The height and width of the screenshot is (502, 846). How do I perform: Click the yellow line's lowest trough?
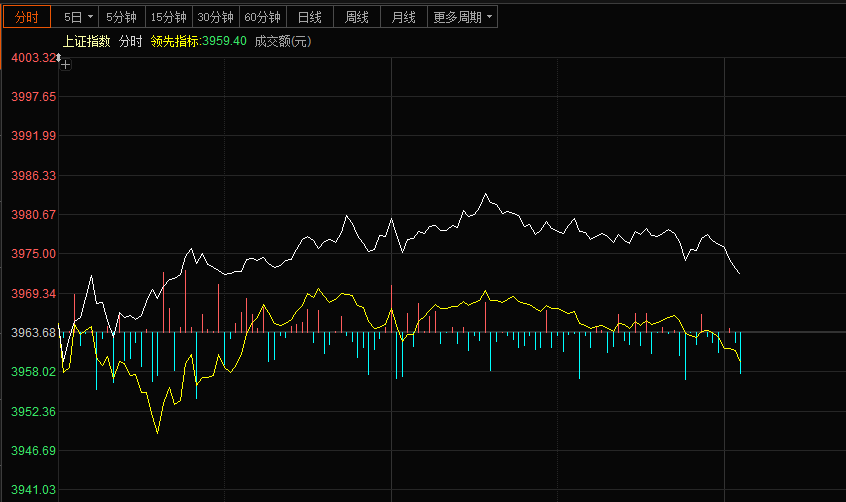point(157,433)
